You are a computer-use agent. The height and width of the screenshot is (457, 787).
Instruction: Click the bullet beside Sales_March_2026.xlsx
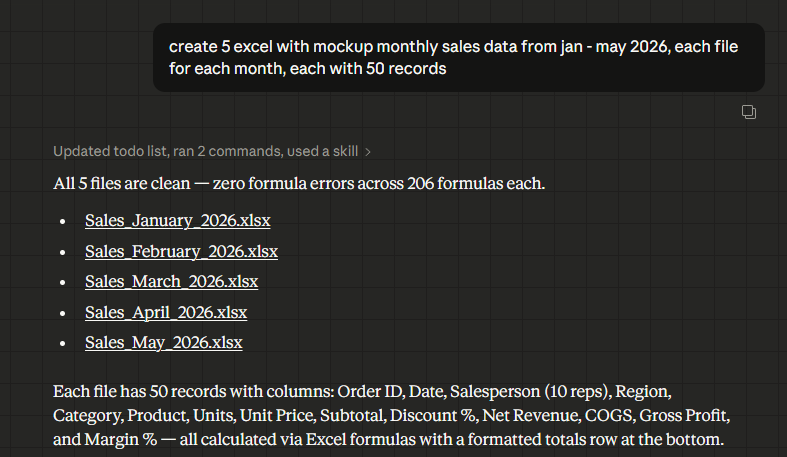click(x=63, y=282)
